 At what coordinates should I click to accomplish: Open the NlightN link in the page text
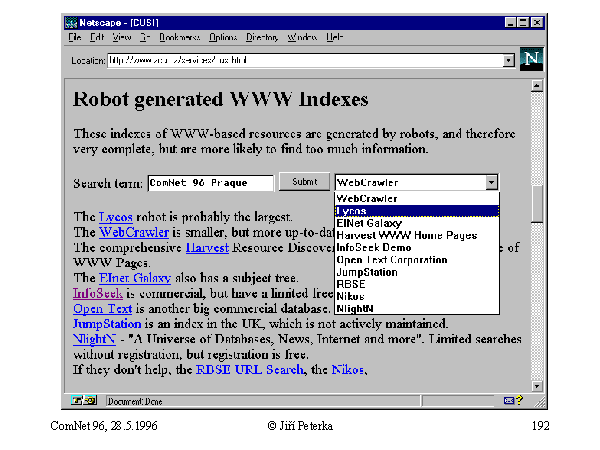point(94,339)
